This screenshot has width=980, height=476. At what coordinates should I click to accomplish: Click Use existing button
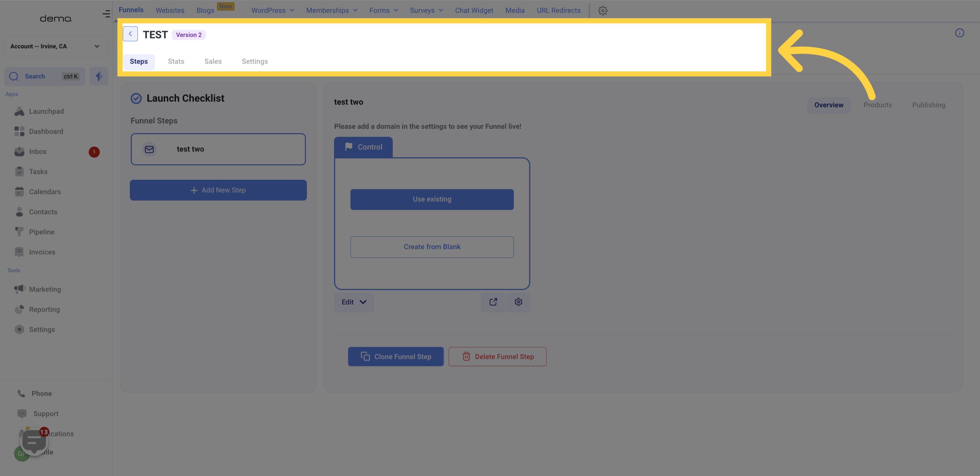pyautogui.click(x=432, y=199)
